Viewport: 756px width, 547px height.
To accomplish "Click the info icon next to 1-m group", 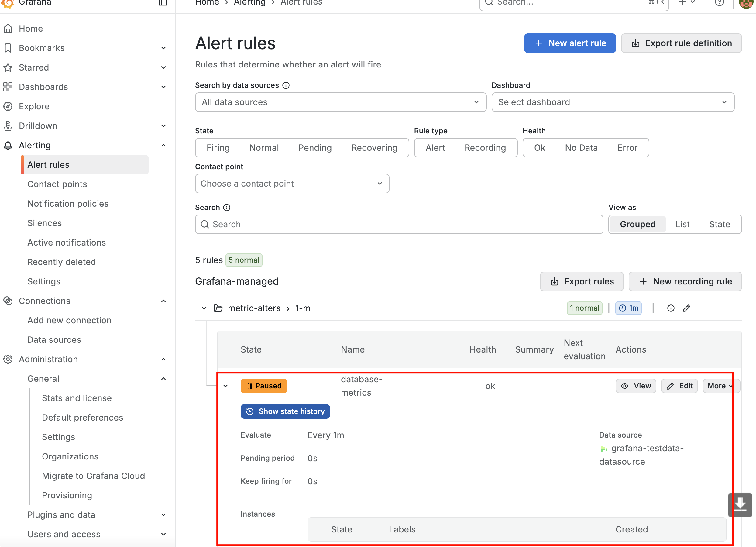I will tap(671, 308).
